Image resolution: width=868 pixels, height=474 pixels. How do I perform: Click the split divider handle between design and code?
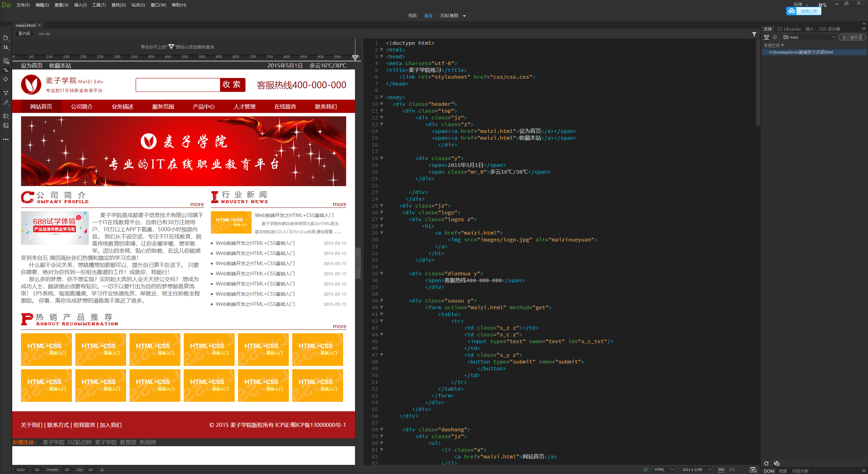(x=358, y=263)
